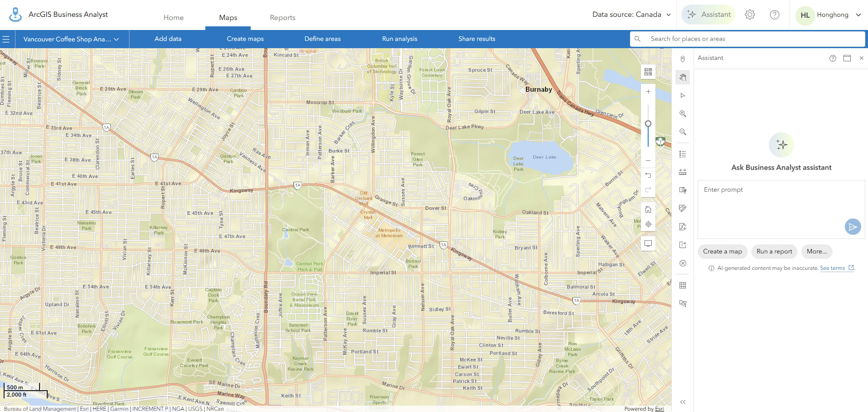The height and width of the screenshot is (412, 868).
Task: Collapse the side toolbar chevrons
Action: tap(683, 402)
